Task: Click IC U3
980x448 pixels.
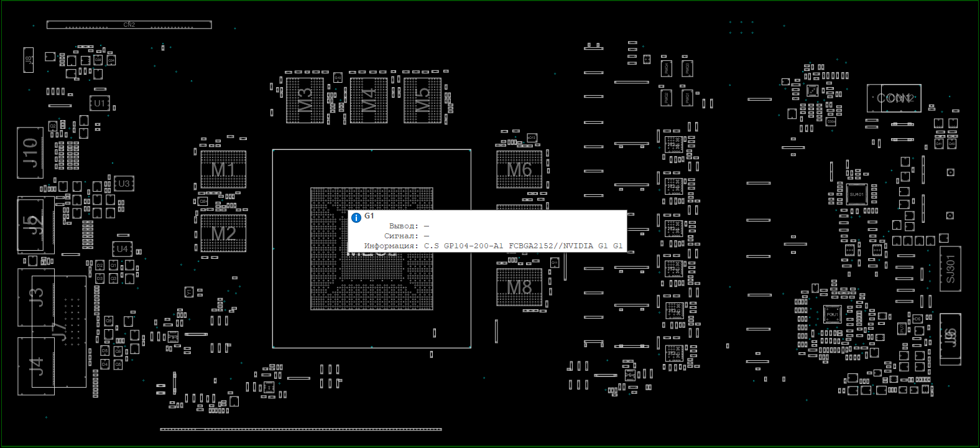Action: point(124,184)
